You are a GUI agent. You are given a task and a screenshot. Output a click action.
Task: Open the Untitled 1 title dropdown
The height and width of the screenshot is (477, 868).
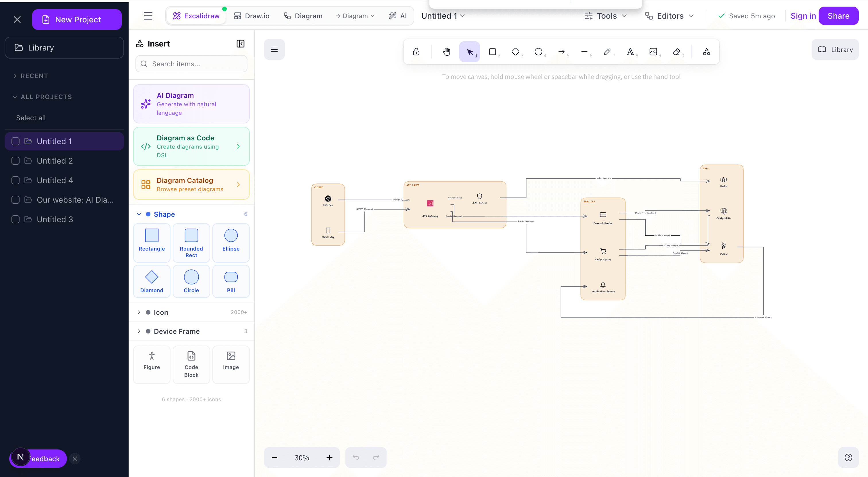[x=443, y=16]
